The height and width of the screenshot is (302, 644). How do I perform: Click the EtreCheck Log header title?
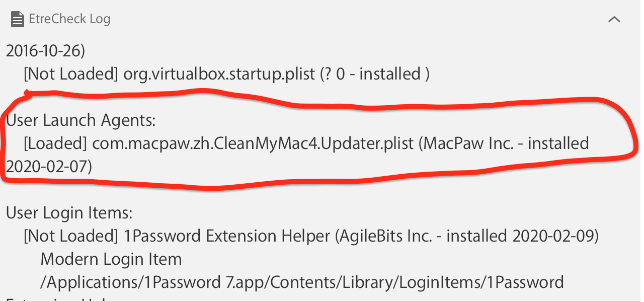69,20
